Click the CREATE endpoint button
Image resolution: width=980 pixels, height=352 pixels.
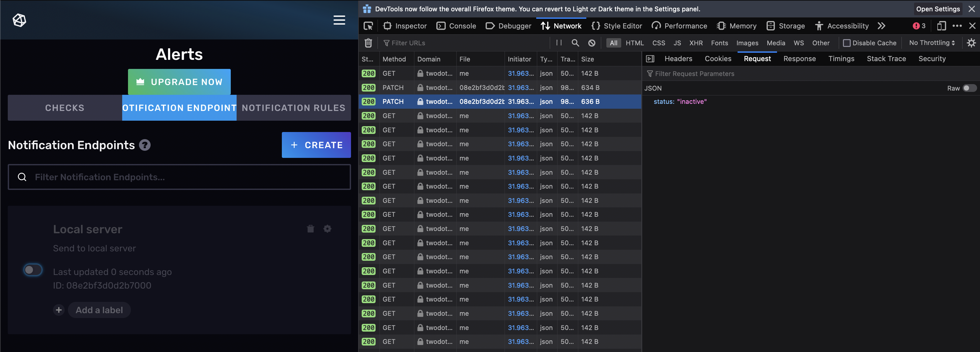click(x=316, y=145)
